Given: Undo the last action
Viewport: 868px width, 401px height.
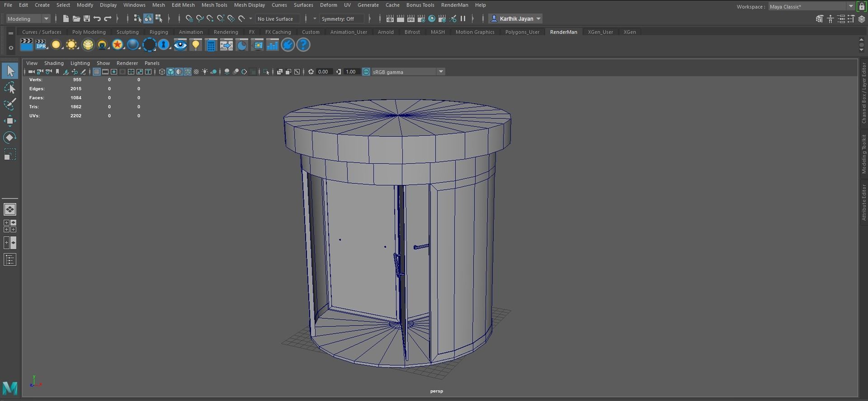Looking at the screenshot, I should click(97, 19).
